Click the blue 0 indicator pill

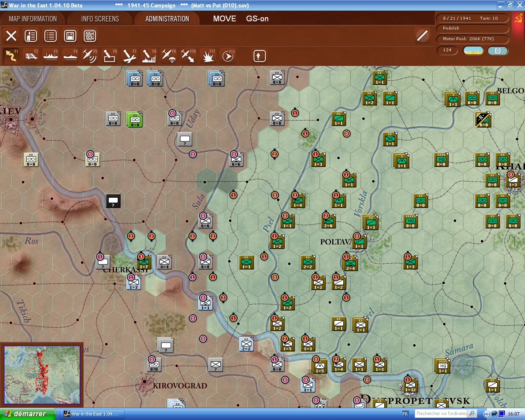point(498,50)
